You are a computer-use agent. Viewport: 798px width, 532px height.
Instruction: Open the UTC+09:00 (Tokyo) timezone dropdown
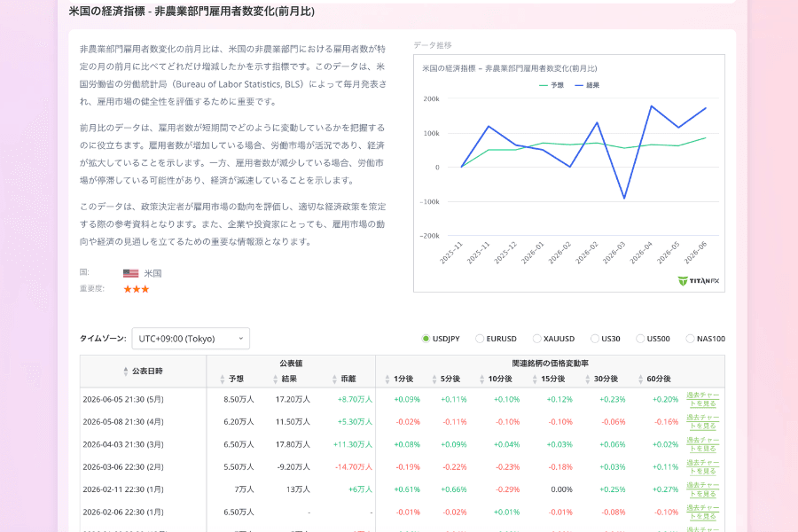point(191,339)
